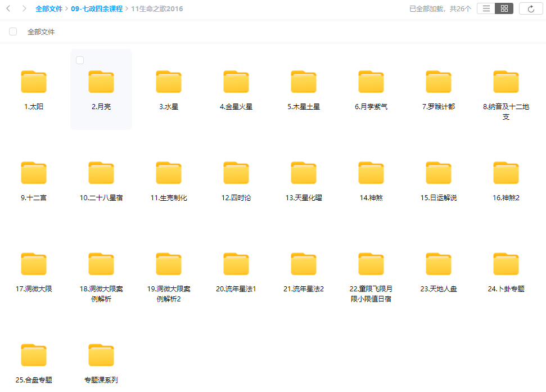Open the 9.十二宫 folder icon
The width and height of the screenshot is (546, 392).
(34, 173)
